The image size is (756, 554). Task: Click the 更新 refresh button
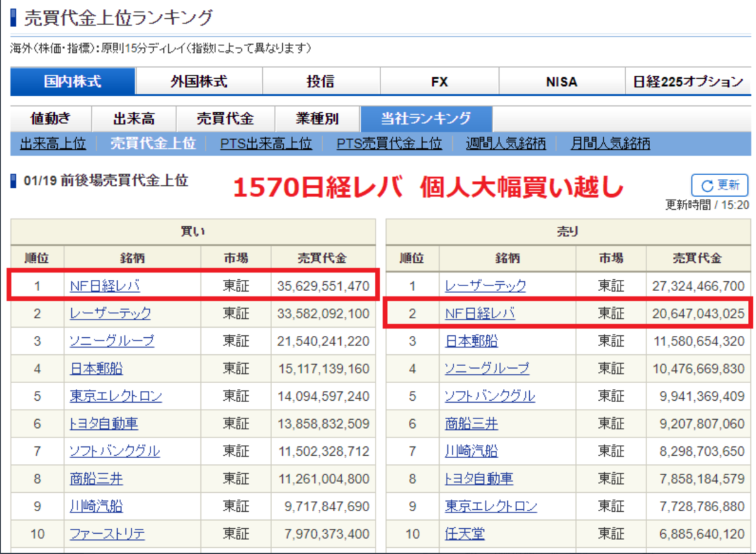pyautogui.click(x=719, y=185)
